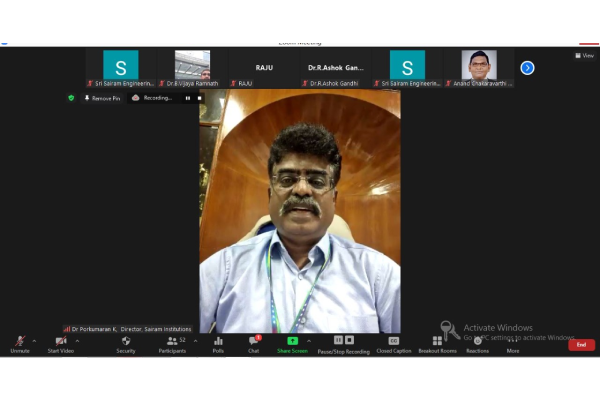
Task: Select the Sri Sairam Engineering tile beside Anand Chakaravarthi
Action: [x=407, y=68]
